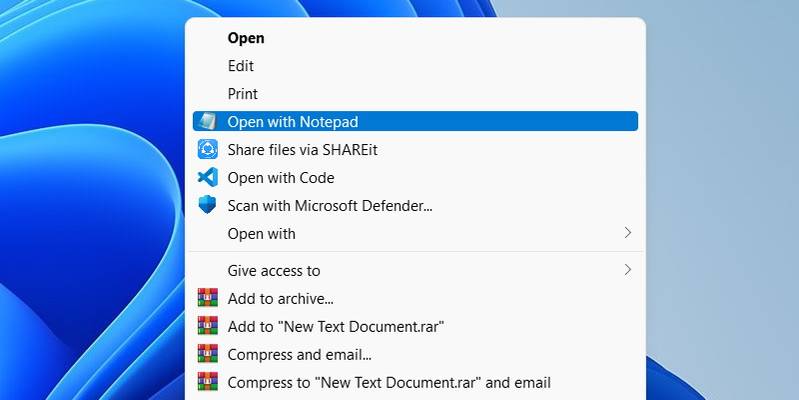The height and width of the screenshot is (400, 799).
Task: Click the WinRAR icon beside Add to archive
Action: pos(207,298)
